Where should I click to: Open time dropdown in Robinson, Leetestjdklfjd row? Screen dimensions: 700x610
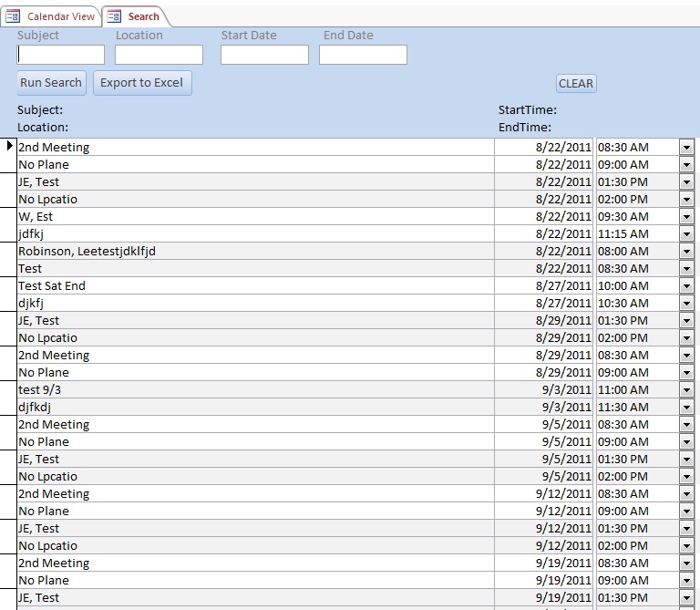[686, 251]
